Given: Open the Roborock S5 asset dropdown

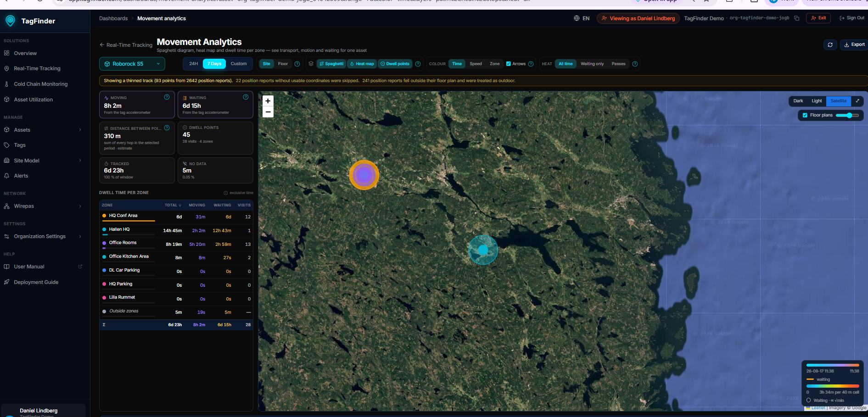Looking at the screenshot, I should click(132, 64).
